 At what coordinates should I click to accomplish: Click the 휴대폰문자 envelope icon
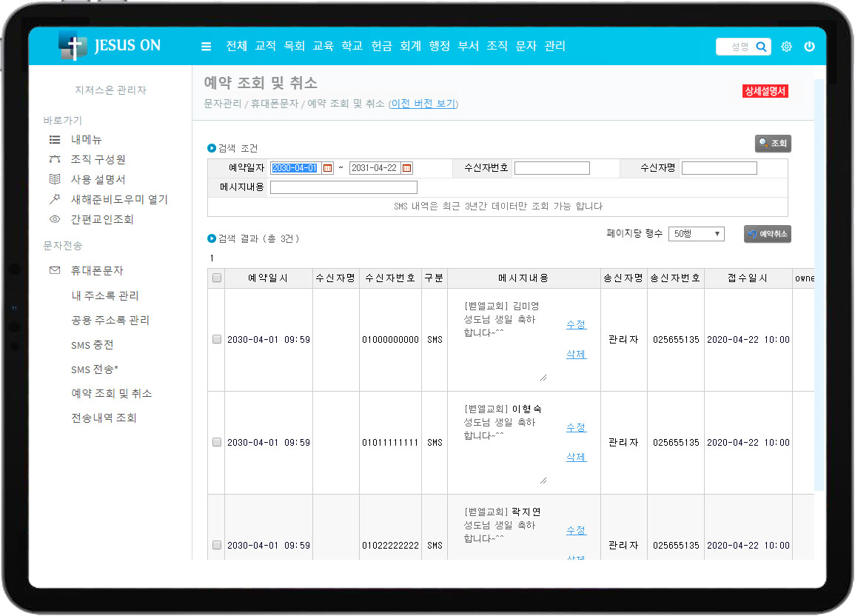pos(55,270)
